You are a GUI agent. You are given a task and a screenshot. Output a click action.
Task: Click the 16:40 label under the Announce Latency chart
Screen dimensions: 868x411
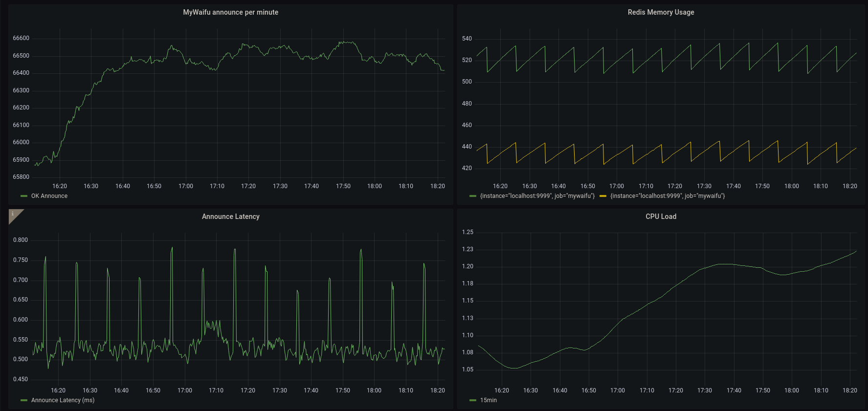pyautogui.click(x=121, y=390)
